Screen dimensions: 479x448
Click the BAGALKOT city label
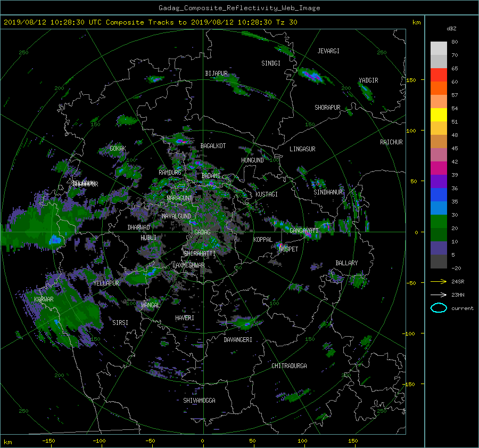coord(213,146)
